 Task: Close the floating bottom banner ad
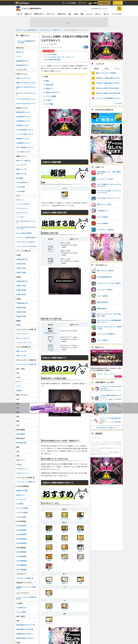click(135, 405)
